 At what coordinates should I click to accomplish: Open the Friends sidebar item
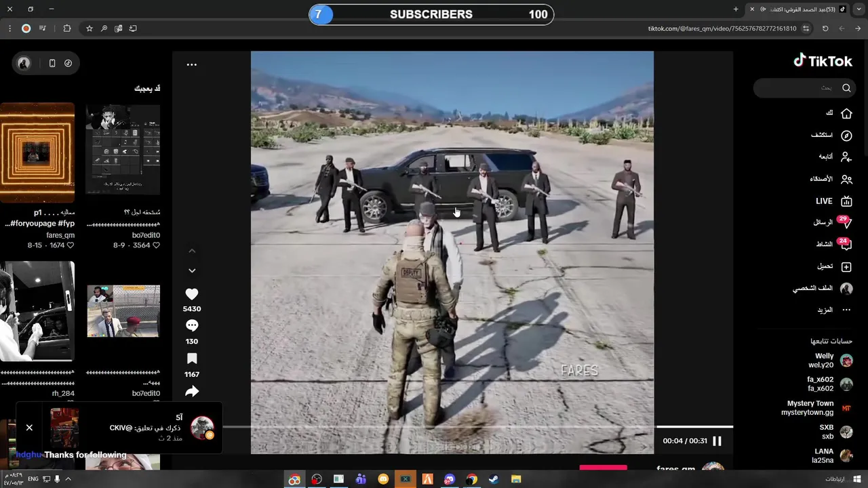(x=831, y=179)
